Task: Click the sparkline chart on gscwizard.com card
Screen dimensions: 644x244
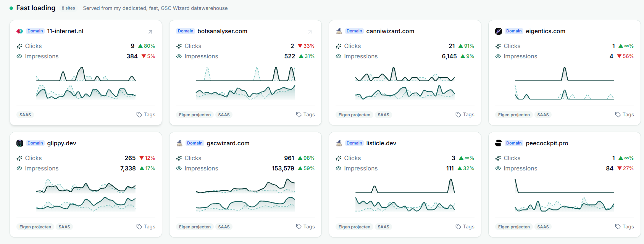Action: (x=245, y=195)
